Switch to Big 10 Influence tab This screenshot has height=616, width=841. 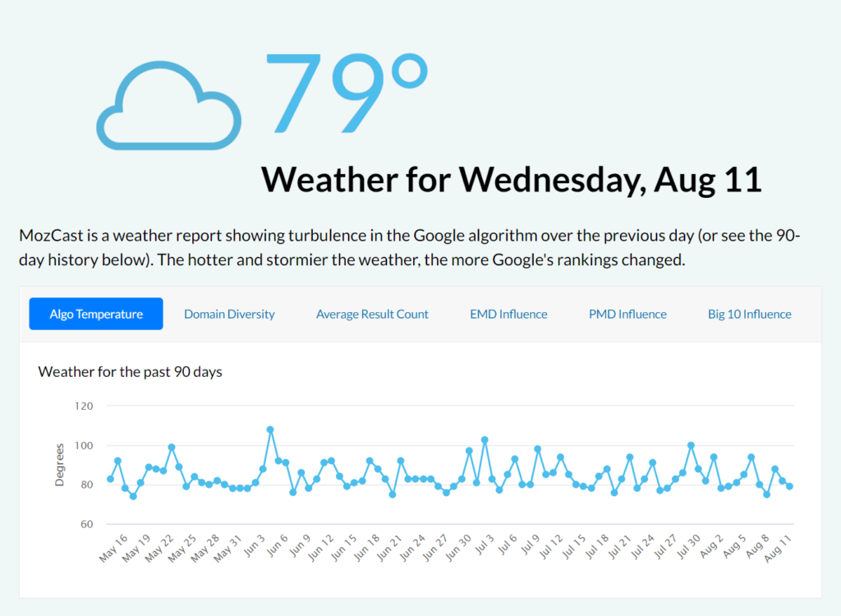click(749, 314)
